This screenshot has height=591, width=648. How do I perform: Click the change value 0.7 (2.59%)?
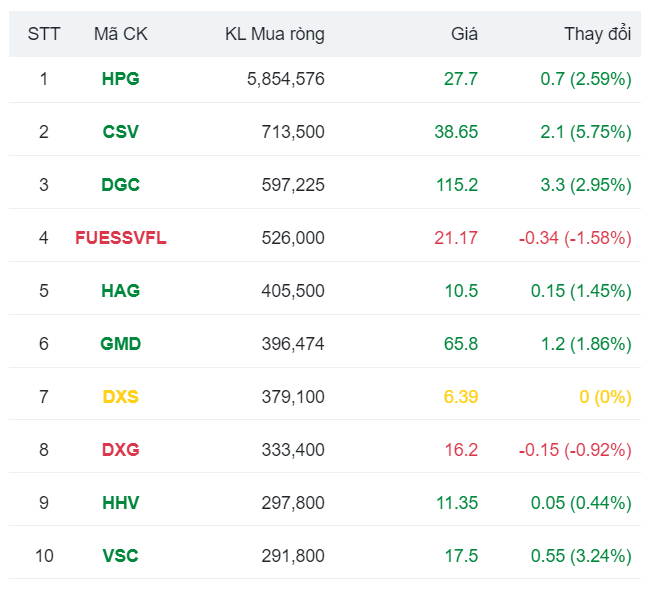click(x=586, y=79)
